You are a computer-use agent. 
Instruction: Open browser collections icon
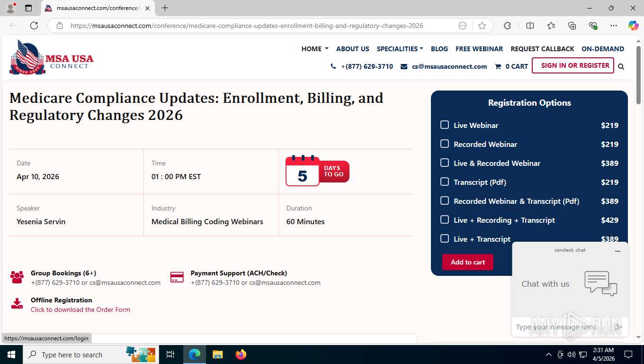(572, 26)
